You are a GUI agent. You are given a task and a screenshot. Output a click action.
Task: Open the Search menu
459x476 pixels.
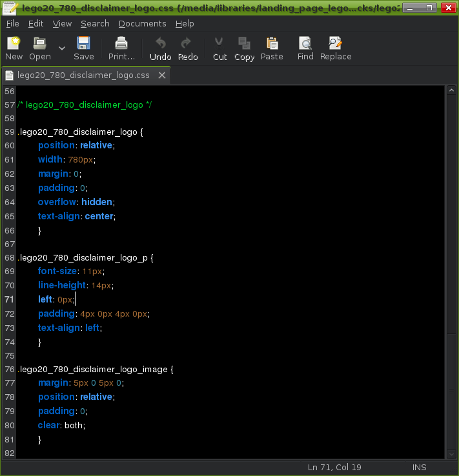point(95,23)
